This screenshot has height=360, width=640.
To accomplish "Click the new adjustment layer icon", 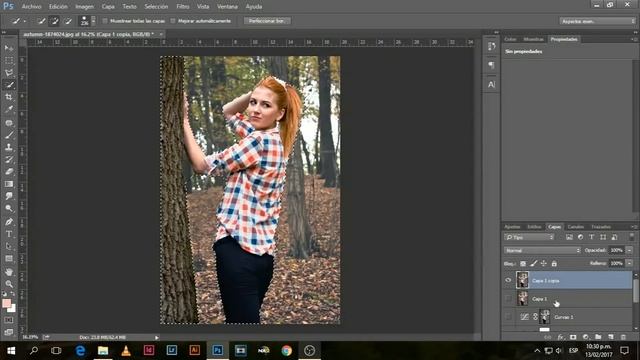I will 586,337.
